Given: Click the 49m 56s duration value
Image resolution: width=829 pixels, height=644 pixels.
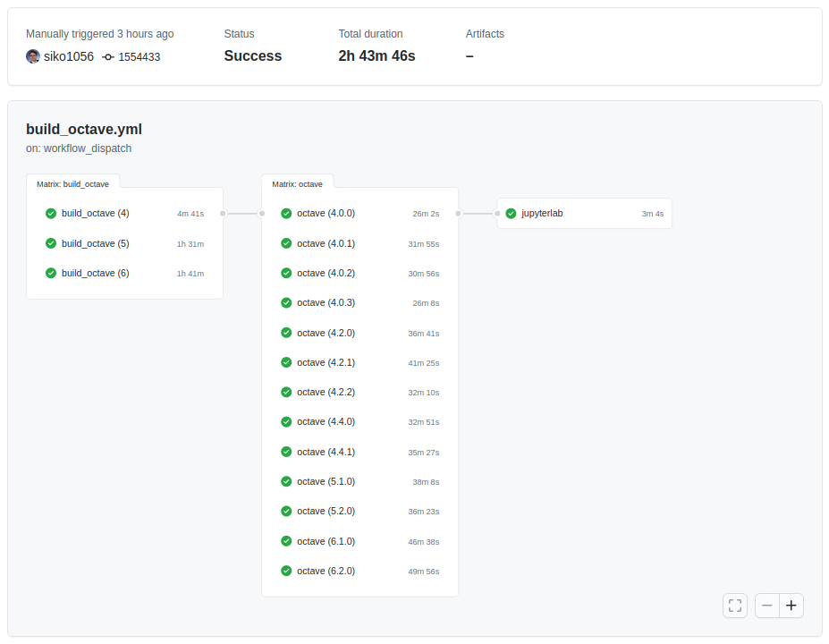Looking at the screenshot, I should (424, 571).
